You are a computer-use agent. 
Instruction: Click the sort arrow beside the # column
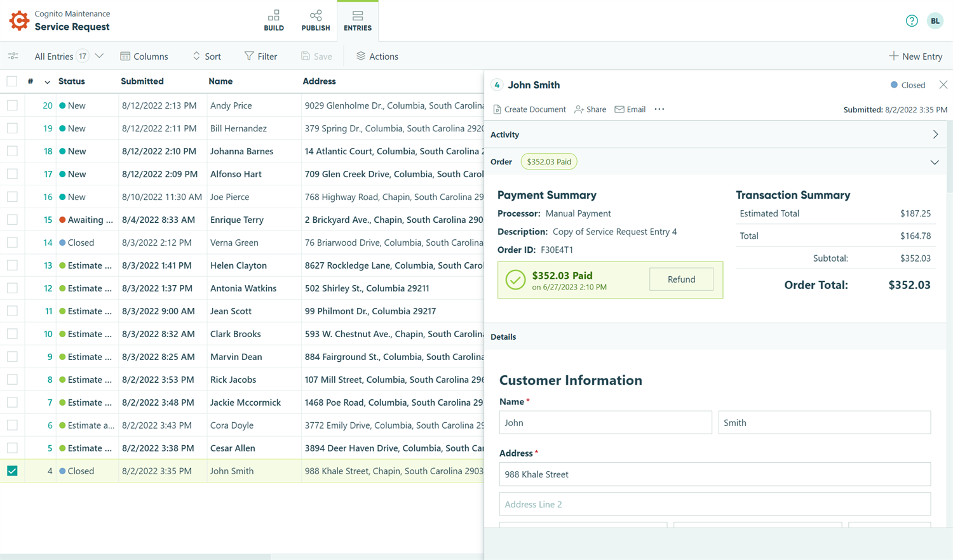pyautogui.click(x=47, y=82)
